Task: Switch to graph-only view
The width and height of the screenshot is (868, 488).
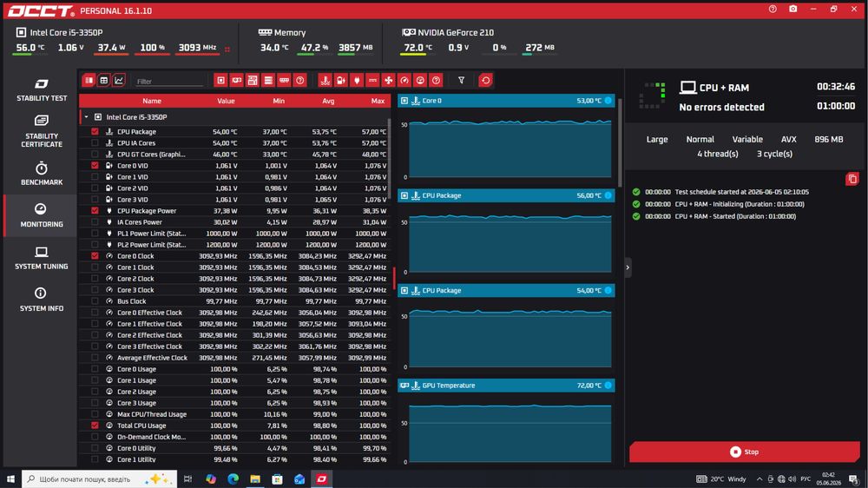Action: click(118, 80)
